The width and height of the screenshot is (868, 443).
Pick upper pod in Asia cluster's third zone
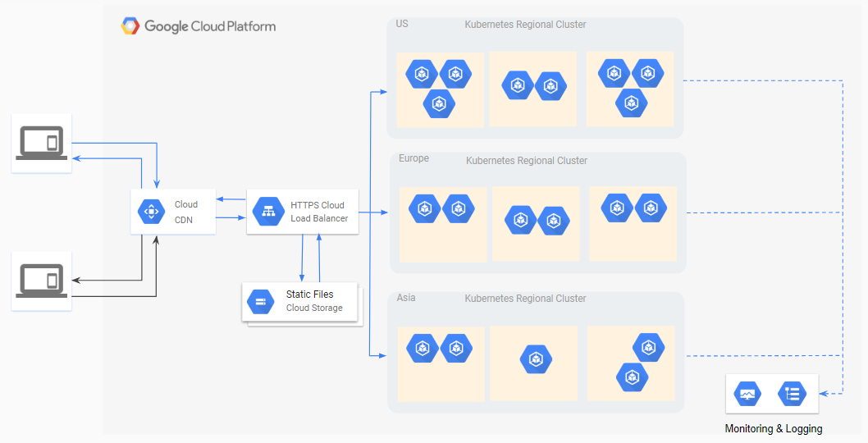[649, 348]
